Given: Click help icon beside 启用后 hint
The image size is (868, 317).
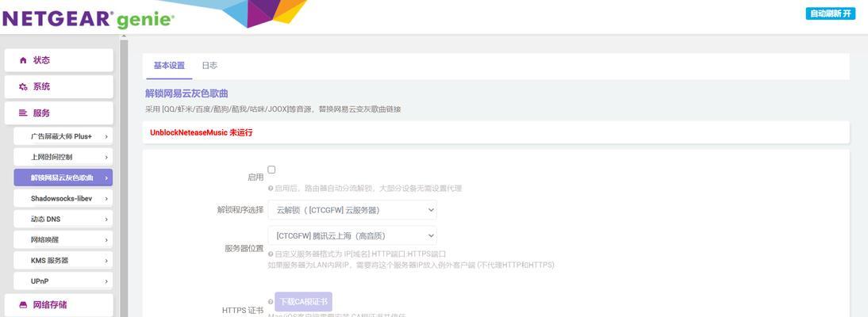Looking at the screenshot, I should 271,188.
